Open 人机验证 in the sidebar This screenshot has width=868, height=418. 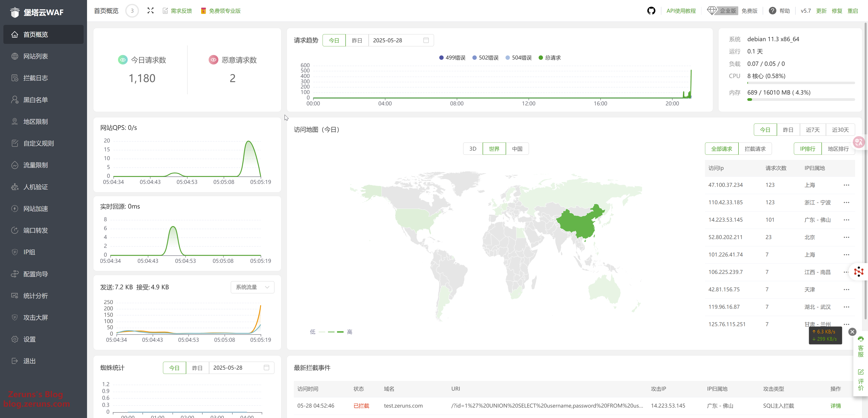pyautogui.click(x=35, y=187)
